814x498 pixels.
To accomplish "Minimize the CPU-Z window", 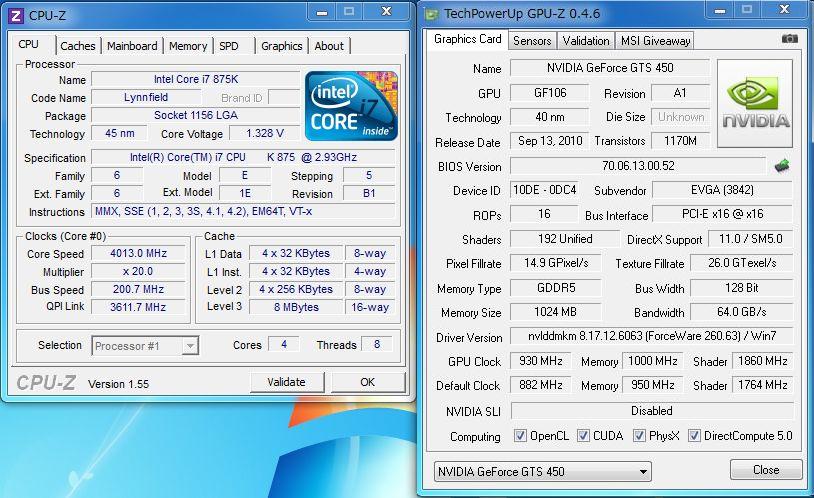I will (322, 12).
